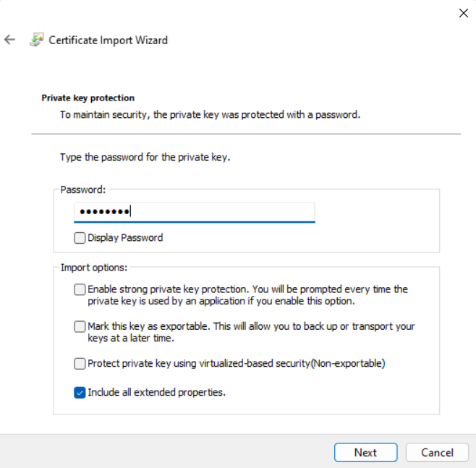The height and width of the screenshot is (468, 476).
Task: Tick the Mark this key as exportable checkbox
Action: 80,327
